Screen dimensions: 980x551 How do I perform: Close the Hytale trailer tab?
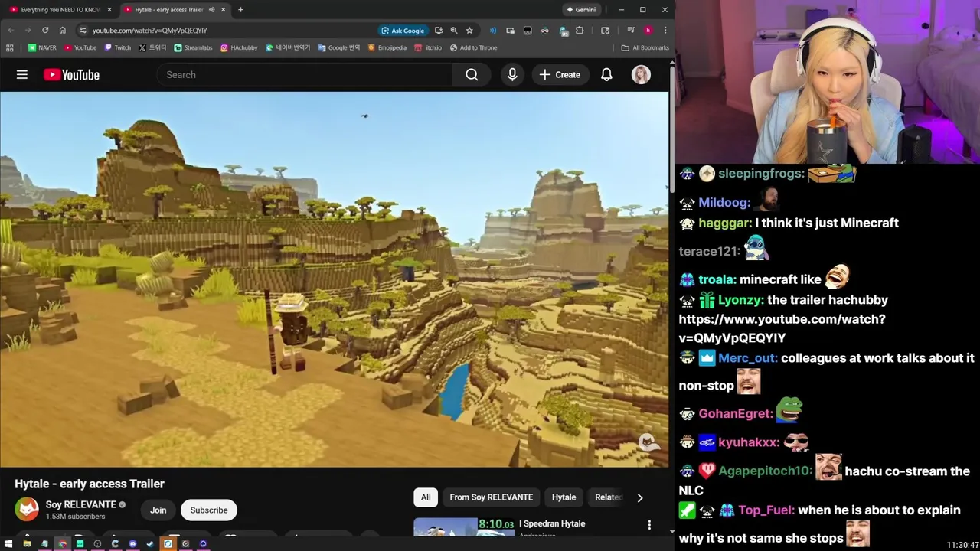223,10
